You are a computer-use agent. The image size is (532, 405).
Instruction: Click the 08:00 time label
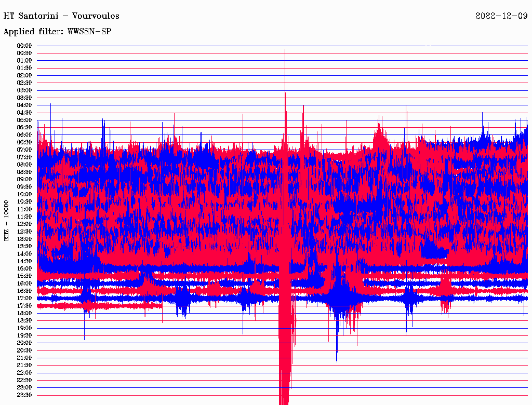pos(24,165)
